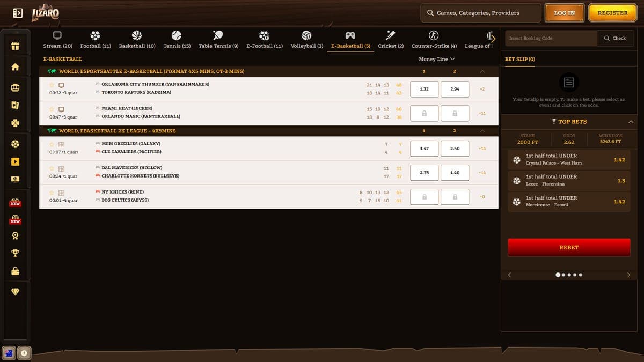Open the help question mark icon
The height and width of the screenshot is (362, 644).
[x=24, y=353]
